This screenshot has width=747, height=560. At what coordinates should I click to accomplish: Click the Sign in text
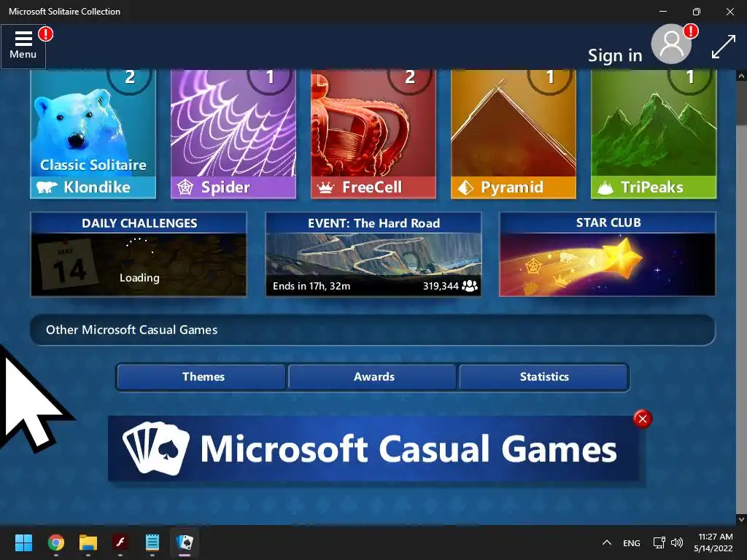(615, 55)
